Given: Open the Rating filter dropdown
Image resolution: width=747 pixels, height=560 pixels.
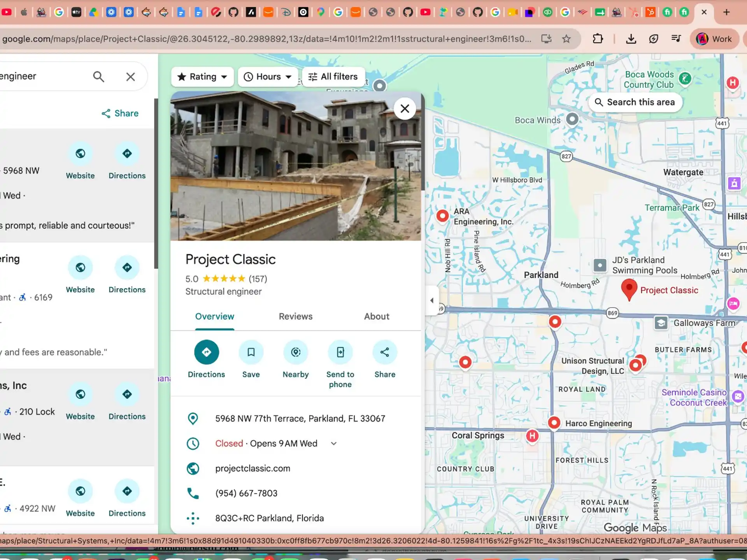Looking at the screenshot, I should [x=202, y=77].
